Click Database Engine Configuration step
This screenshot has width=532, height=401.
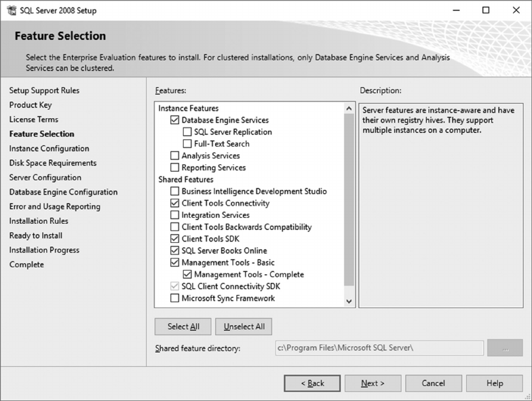64,192
